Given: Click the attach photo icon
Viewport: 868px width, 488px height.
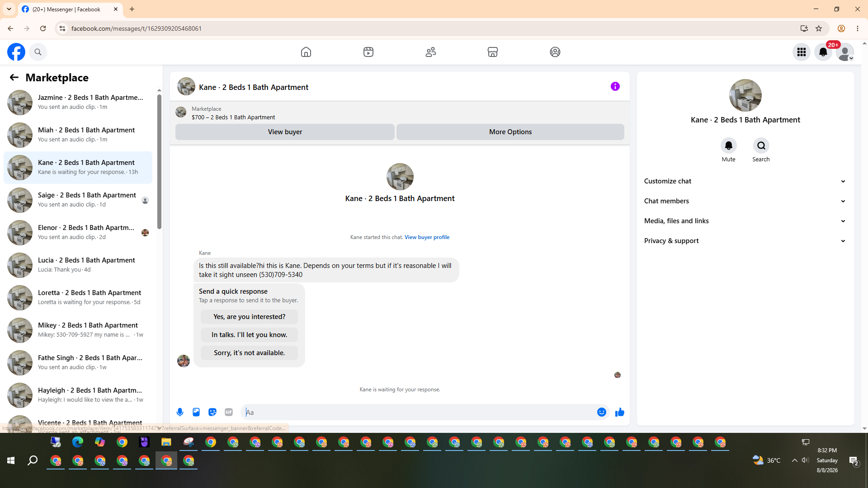Looking at the screenshot, I should (196, 412).
